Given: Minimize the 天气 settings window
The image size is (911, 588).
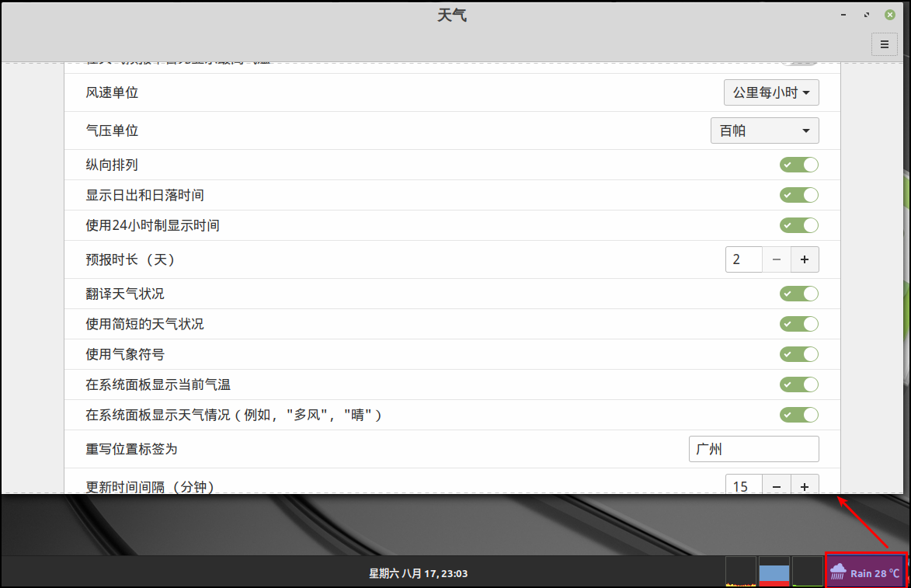Looking at the screenshot, I should coord(844,15).
